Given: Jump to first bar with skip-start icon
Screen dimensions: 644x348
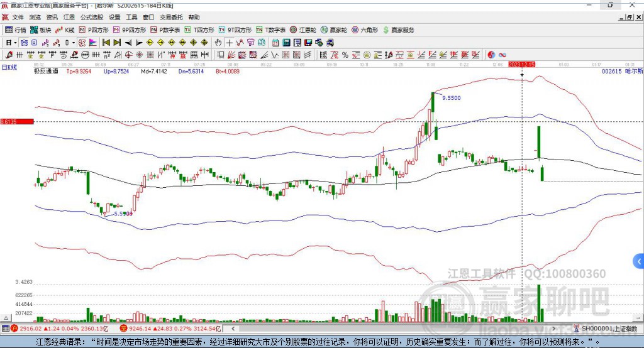Looking at the screenshot, I should click(106, 43).
